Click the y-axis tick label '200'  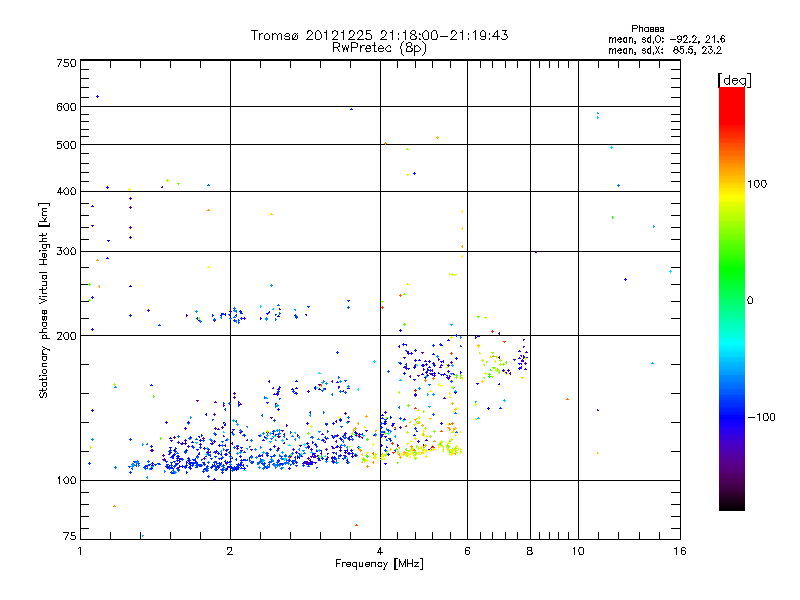click(x=66, y=336)
